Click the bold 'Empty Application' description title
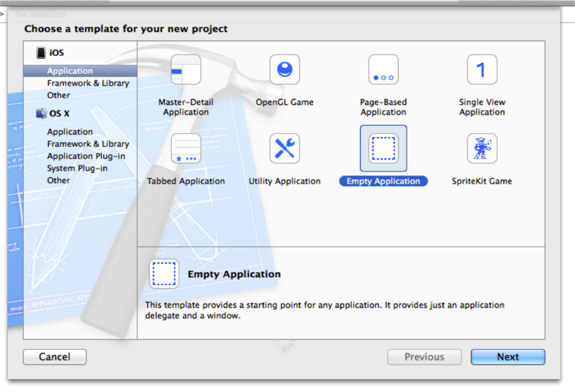Screen dimensions: 575x392 click(234, 274)
